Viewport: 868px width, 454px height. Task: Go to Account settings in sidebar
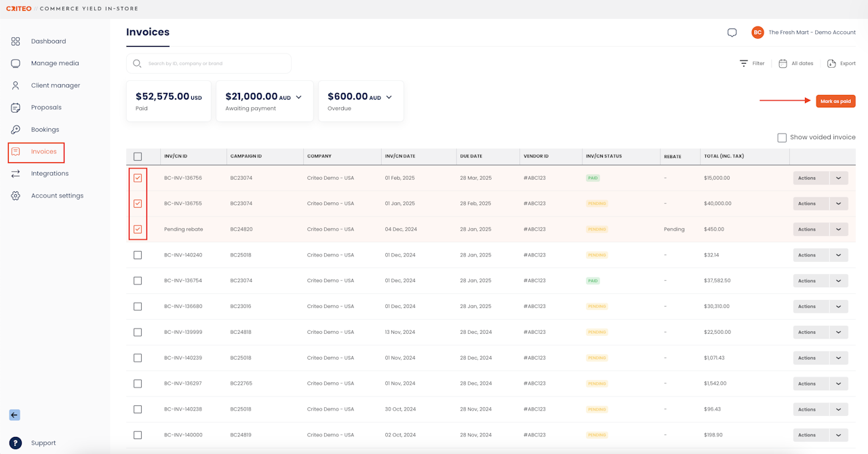[57, 195]
